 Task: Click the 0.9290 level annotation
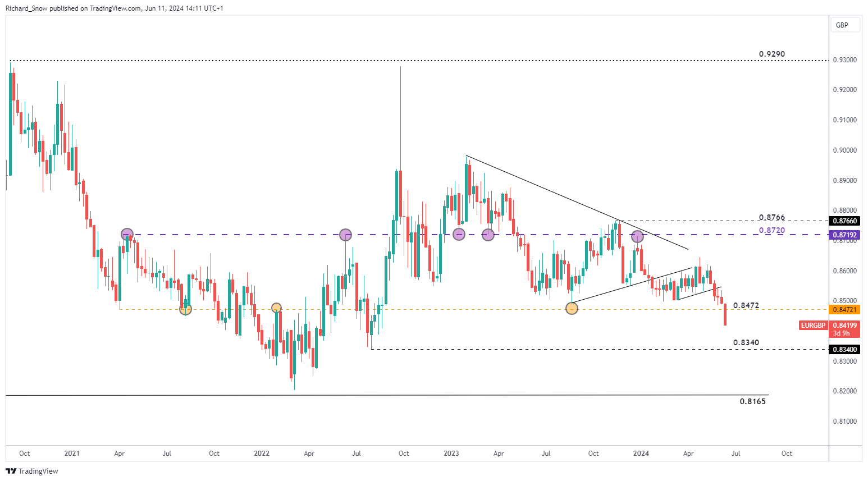tap(772, 54)
